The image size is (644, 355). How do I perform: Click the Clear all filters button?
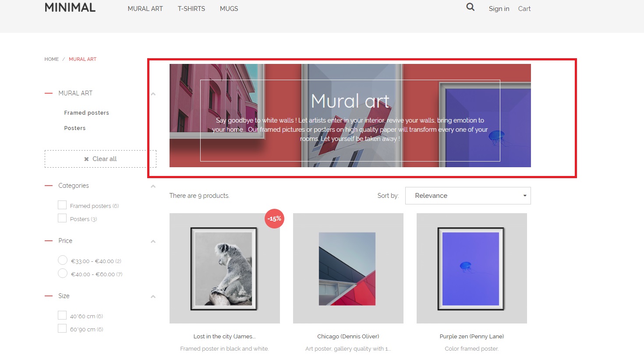tap(100, 159)
